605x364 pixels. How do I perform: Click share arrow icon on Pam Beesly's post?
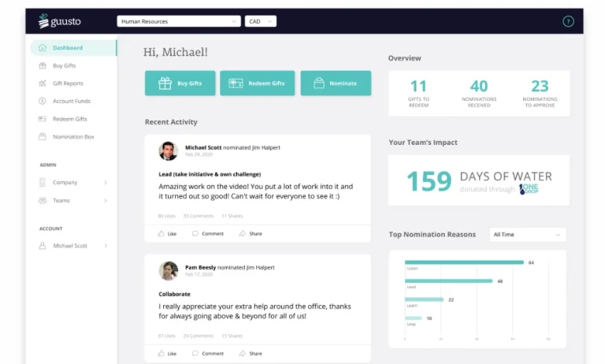click(243, 353)
